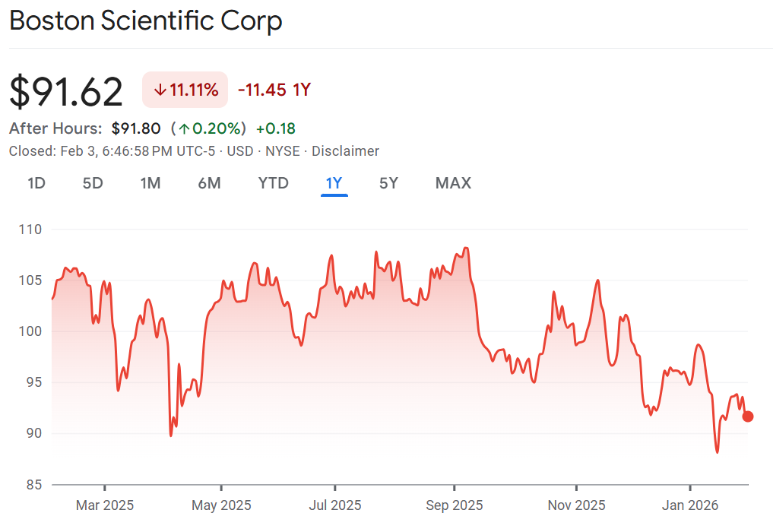The height and width of the screenshot is (532, 773).
Task: Select the YTD range tab
Action: pyautogui.click(x=273, y=183)
